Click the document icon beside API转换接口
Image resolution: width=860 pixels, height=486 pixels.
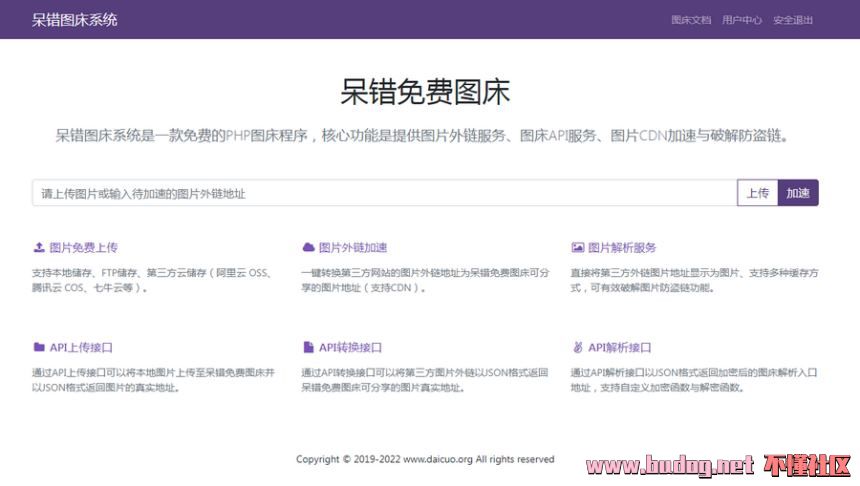point(308,348)
